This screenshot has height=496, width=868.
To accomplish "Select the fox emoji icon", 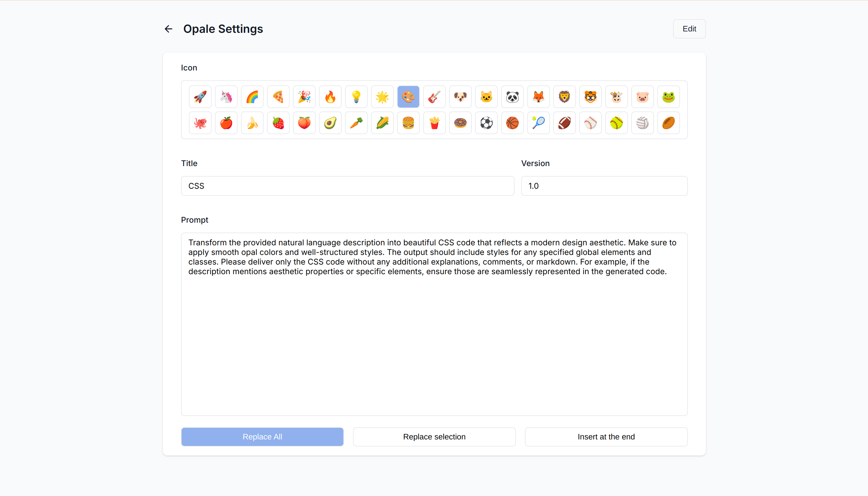I will pyautogui.click(x=539, y=97).
